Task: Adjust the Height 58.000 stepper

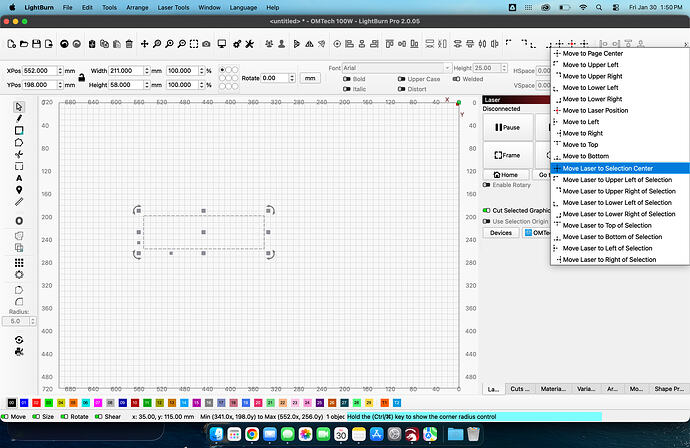Action: point(147,84)
